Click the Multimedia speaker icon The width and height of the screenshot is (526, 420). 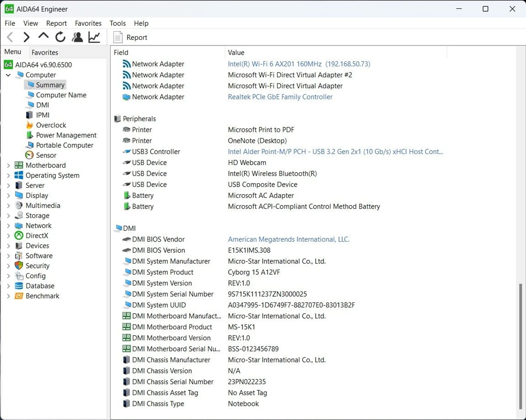19,205
